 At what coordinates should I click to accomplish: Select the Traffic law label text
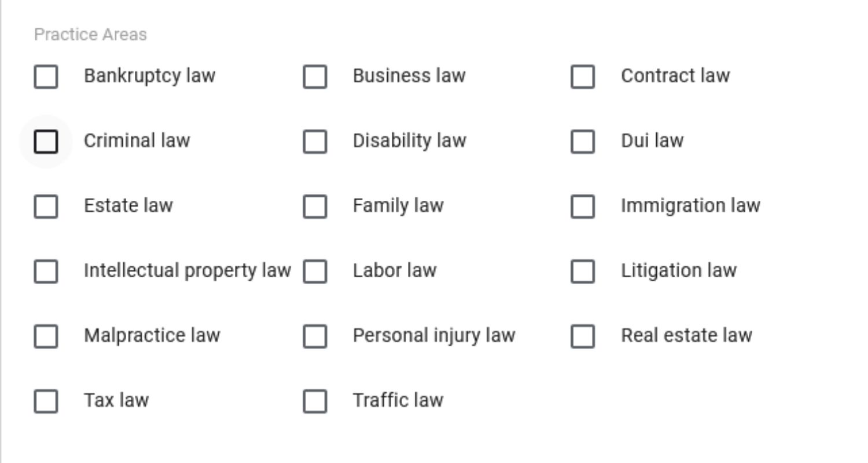coord(398,400)
